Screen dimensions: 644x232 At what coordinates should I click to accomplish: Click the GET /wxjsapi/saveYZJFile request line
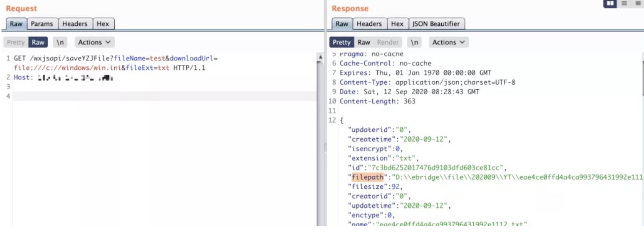115,58
